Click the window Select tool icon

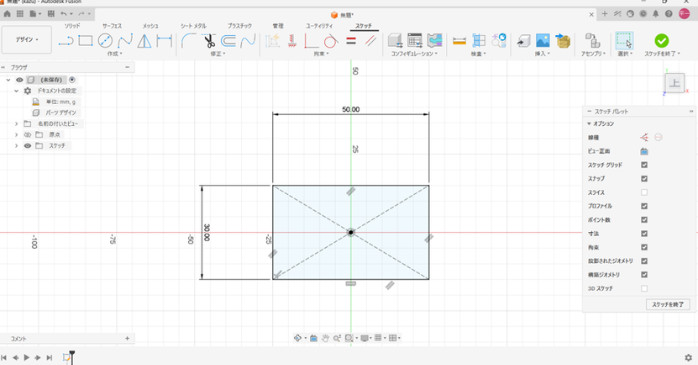(x=624, y=41)
